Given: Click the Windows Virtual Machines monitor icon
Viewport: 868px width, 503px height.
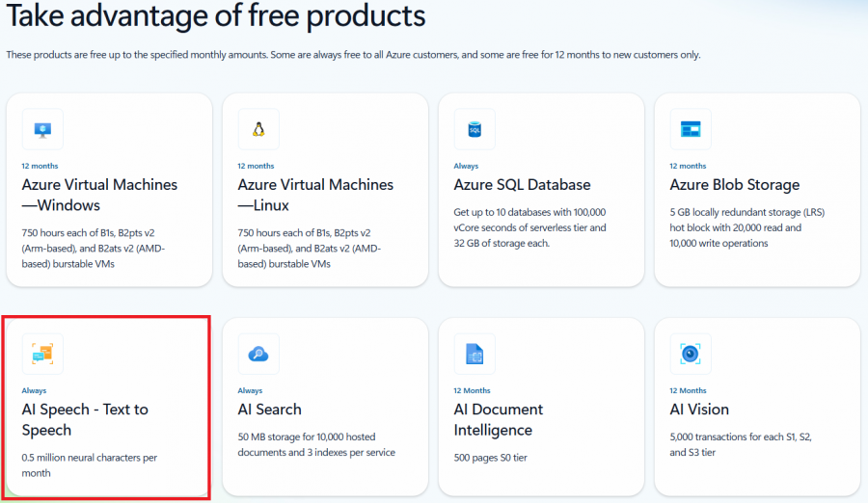Looking at the screenshot, I should pos(42,129).
